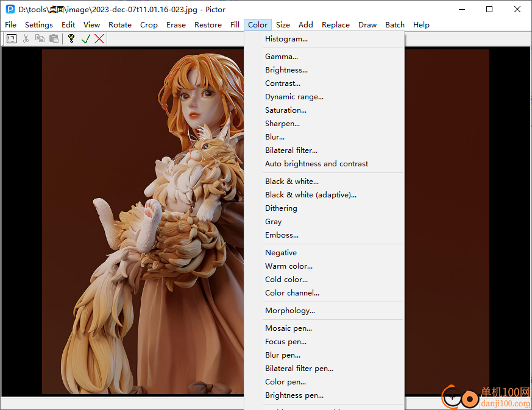Open the Fill menu
This screenshot has width=532, height=410.
tap(235, 25)
